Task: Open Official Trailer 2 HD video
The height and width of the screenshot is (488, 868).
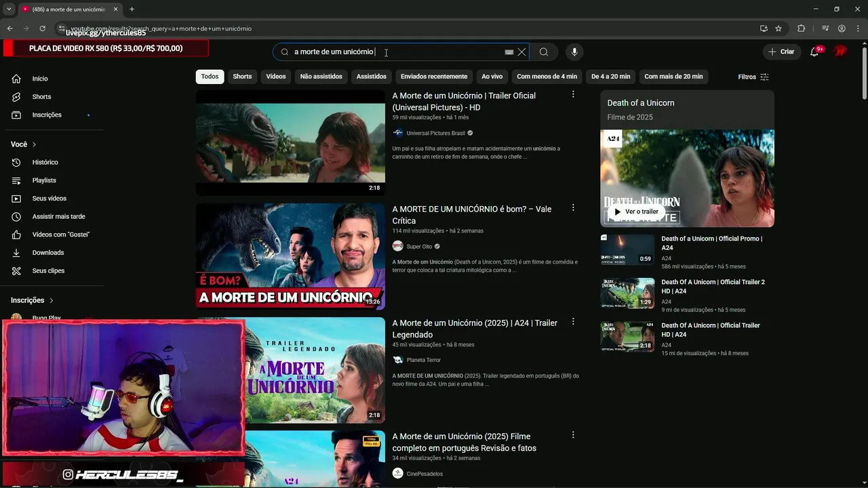Action: (x=713, y=287)
